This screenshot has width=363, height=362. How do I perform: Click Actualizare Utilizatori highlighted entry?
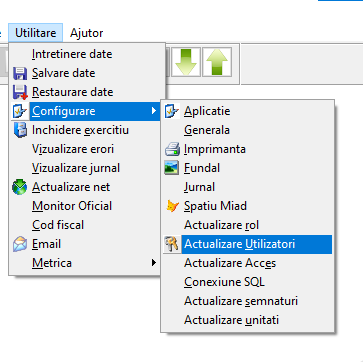[x=247, y=244]
